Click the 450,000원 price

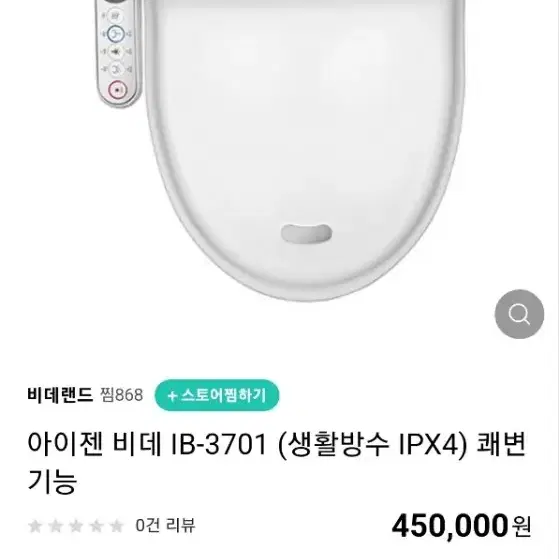461,526
